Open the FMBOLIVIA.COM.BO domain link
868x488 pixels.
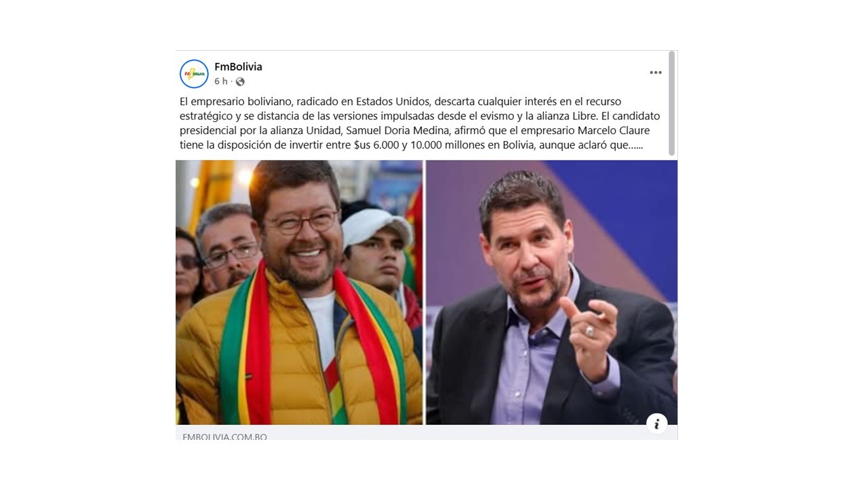(x=224, y=437)
